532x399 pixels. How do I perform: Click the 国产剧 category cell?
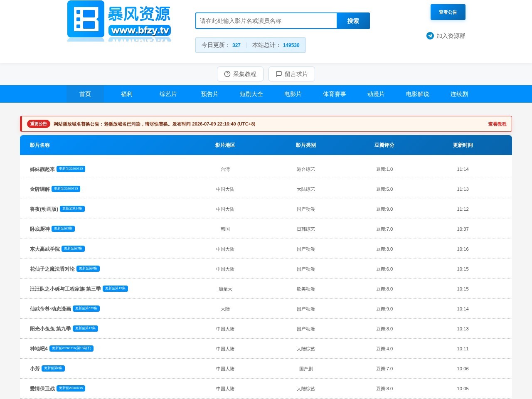tap(306, 369)
